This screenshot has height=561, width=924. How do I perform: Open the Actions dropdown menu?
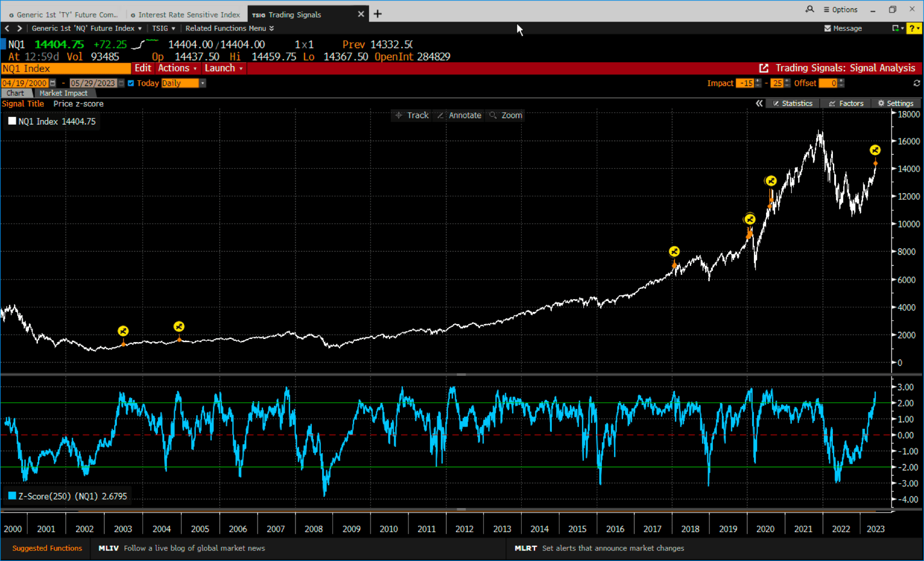point(177,68)
